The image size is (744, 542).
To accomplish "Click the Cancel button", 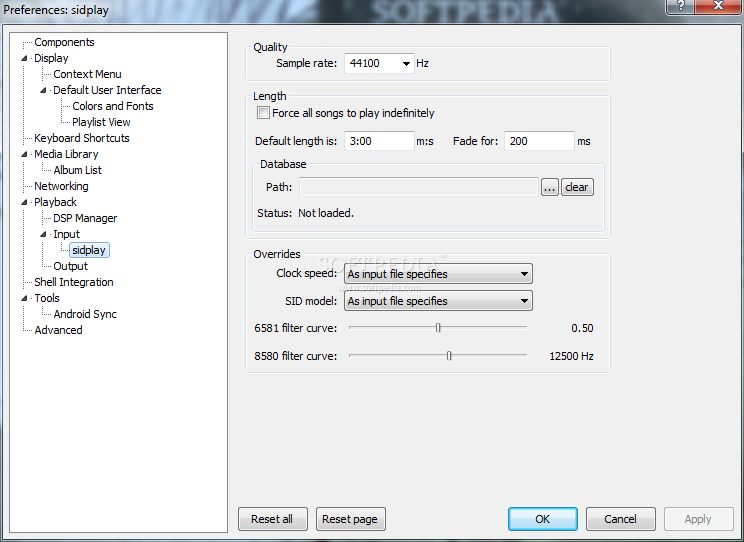I will click(x=621, y=519).
